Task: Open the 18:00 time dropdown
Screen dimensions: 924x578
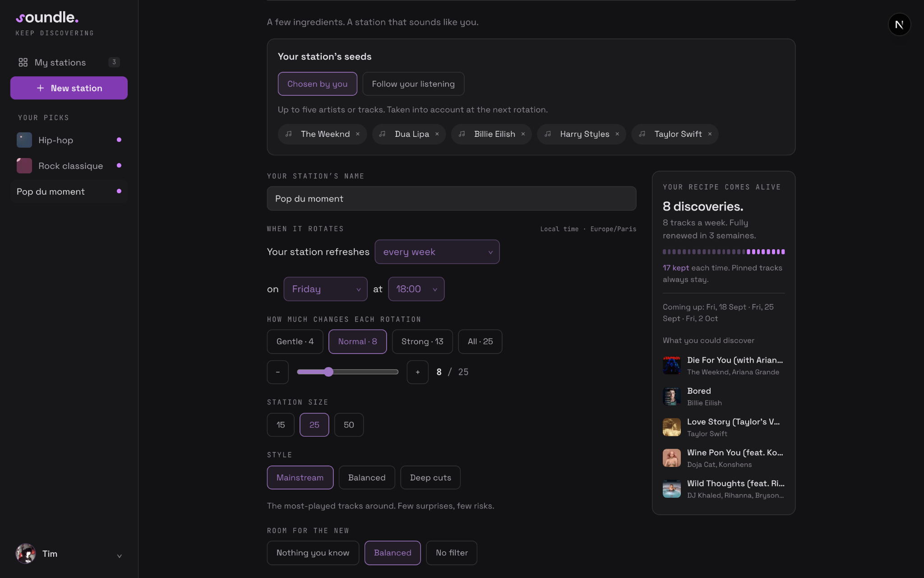Action: 416,289
